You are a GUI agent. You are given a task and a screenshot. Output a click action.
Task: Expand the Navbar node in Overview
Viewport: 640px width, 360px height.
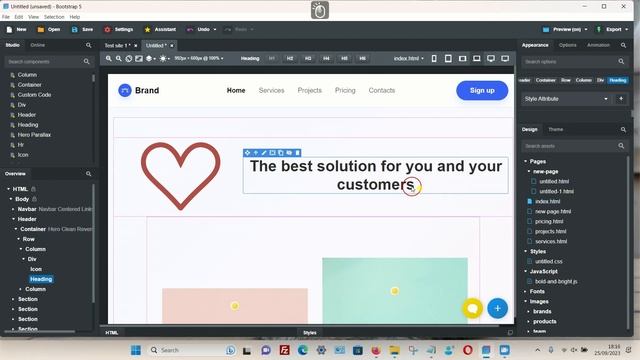13,209
